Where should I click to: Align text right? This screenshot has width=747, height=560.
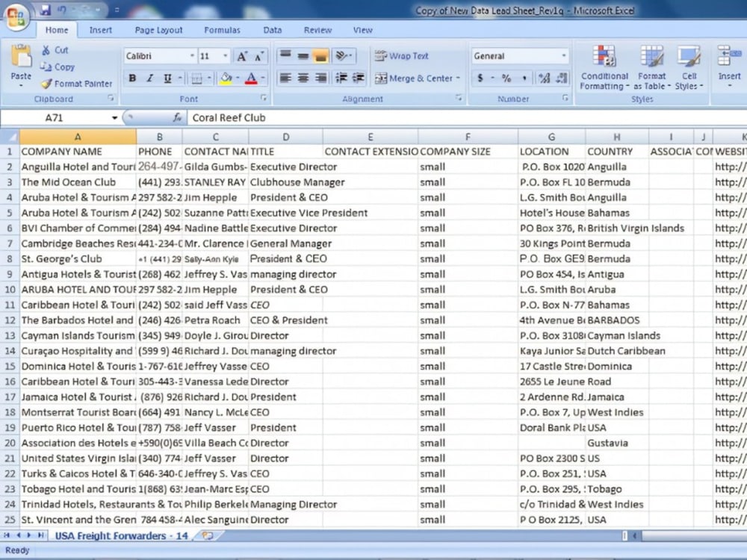coord(321,78)
